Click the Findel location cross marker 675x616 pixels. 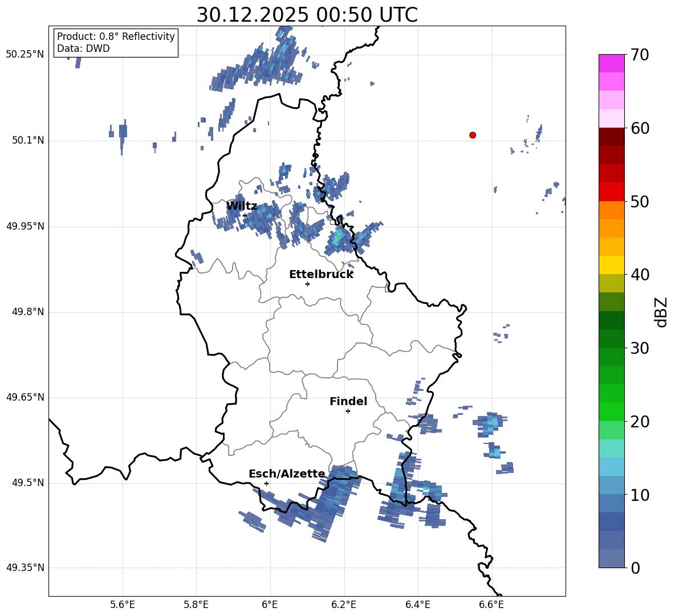[x=348, y=411]
